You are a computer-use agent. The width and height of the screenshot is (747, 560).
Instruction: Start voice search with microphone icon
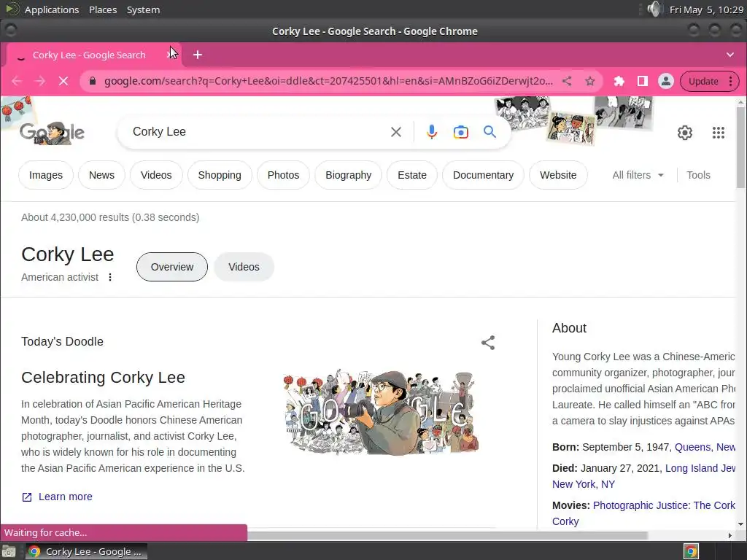tap(432, 132)
